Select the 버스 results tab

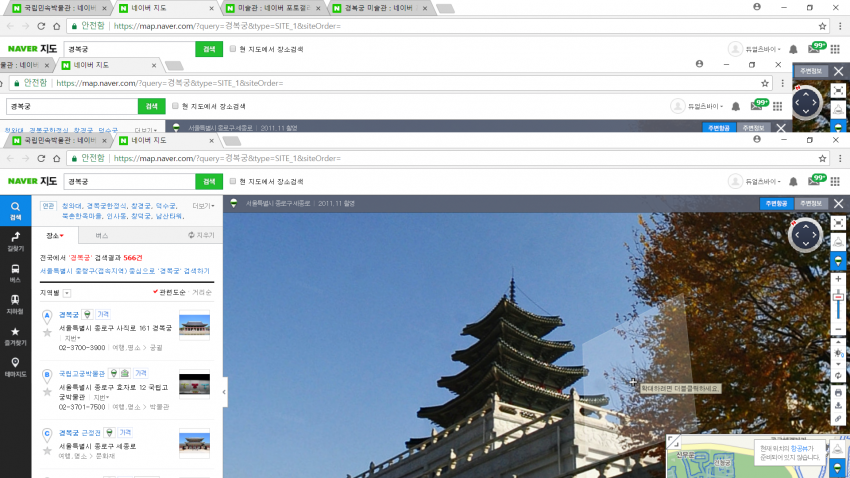pyautogui.click(x=101, y=236)
